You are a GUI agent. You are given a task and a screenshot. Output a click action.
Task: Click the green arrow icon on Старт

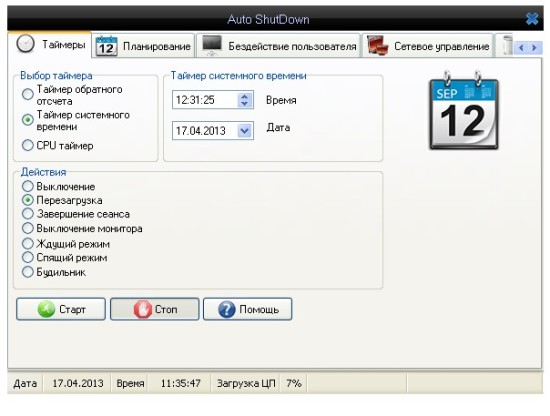click(x=46, y=309)
